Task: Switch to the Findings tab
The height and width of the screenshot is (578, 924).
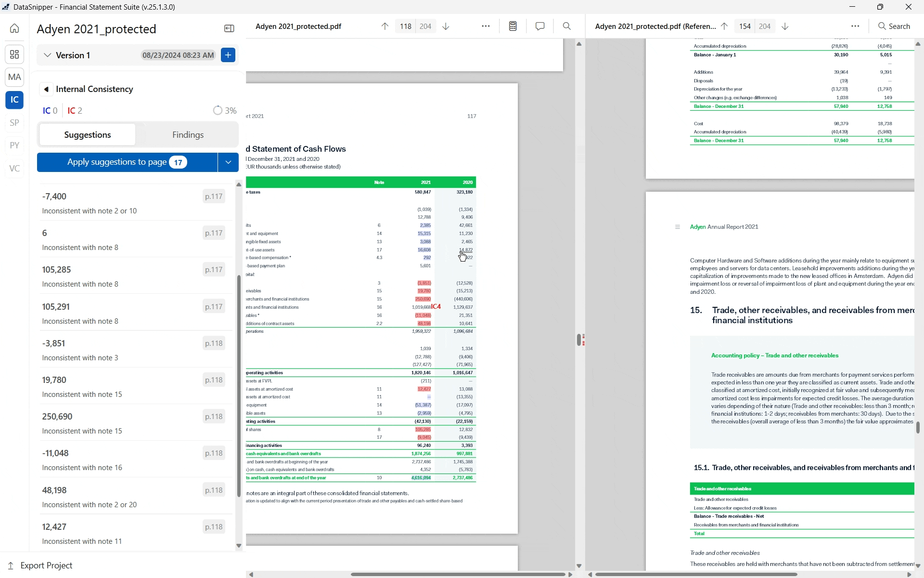Action: click(x=188, y=135)
